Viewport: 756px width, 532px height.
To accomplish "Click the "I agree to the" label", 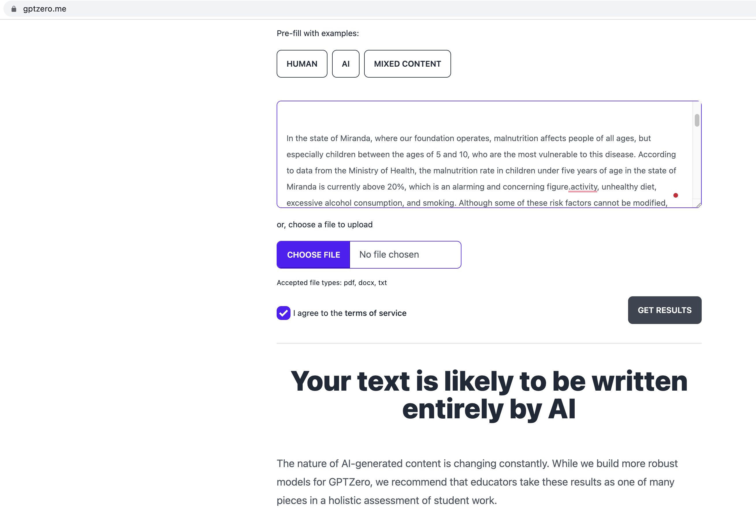I will 318,313.
